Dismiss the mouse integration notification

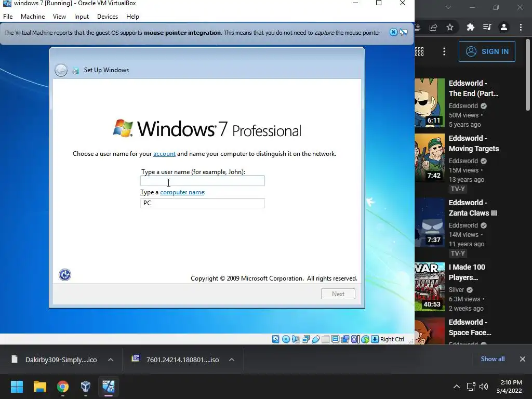pyautogui.click(x=393, y=32)
